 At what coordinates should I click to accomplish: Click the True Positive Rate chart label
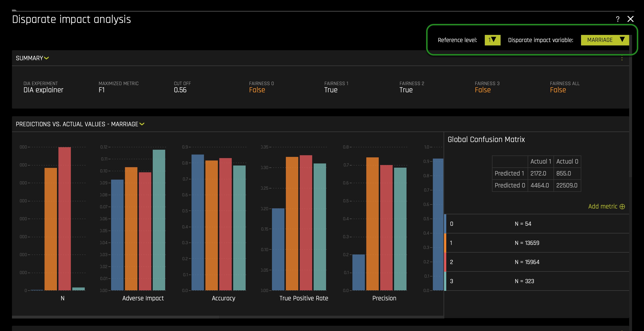[x=304, y=298]
